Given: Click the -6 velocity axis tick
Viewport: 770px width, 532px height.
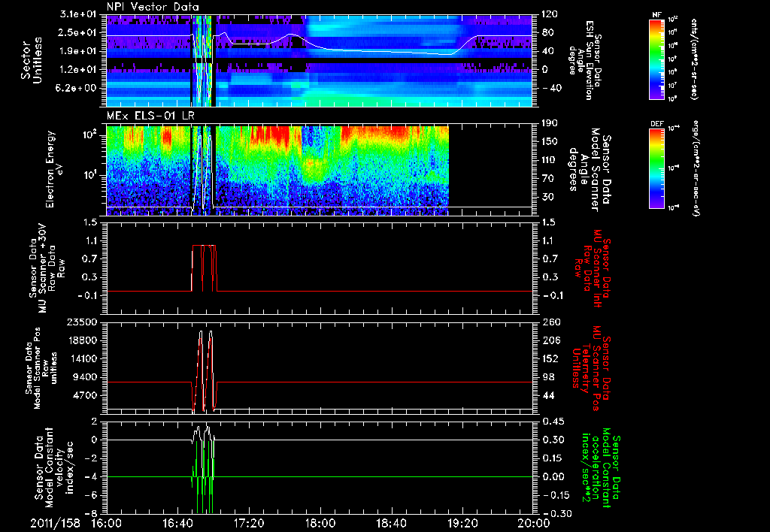Looking at the screenshot, I should click(91, 495).
